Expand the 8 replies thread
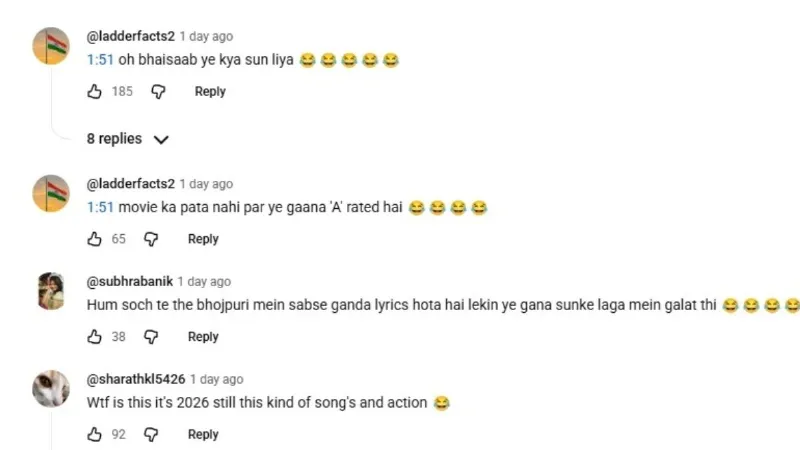The width and height of the screenshot is (800, 450). pyautogui.click(x=127, y=139)
